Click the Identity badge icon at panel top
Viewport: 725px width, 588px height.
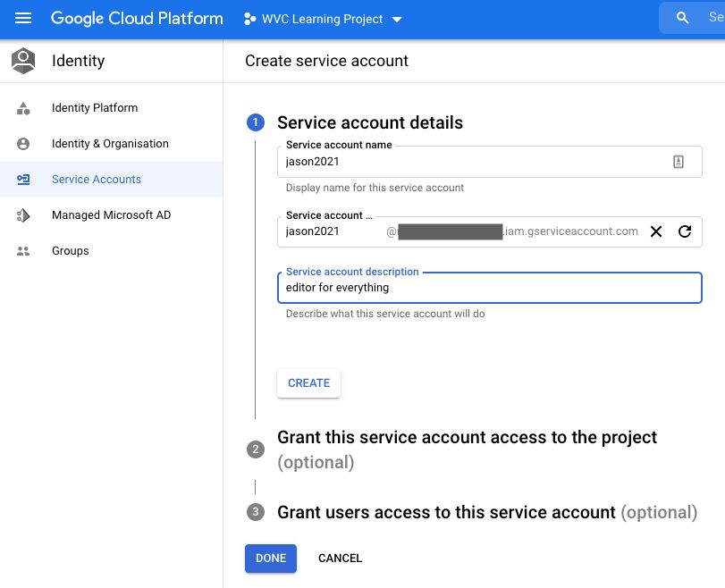click(22, 60)
